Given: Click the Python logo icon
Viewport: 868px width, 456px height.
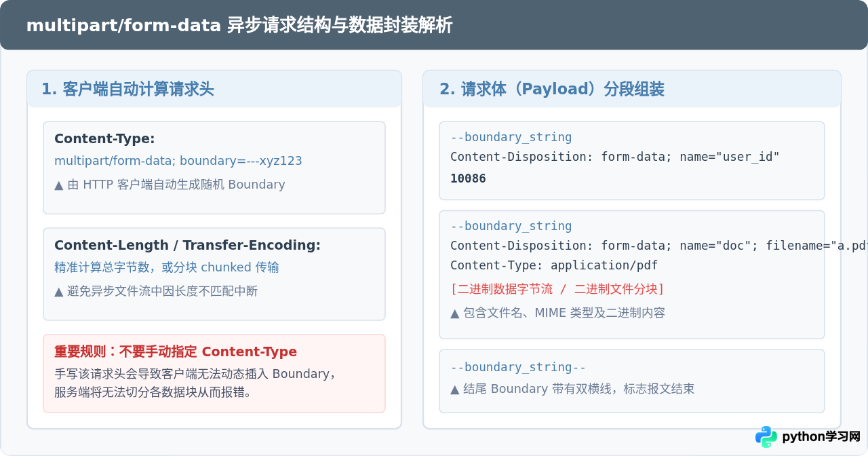Looking at the screenshot, I should 766,437.
